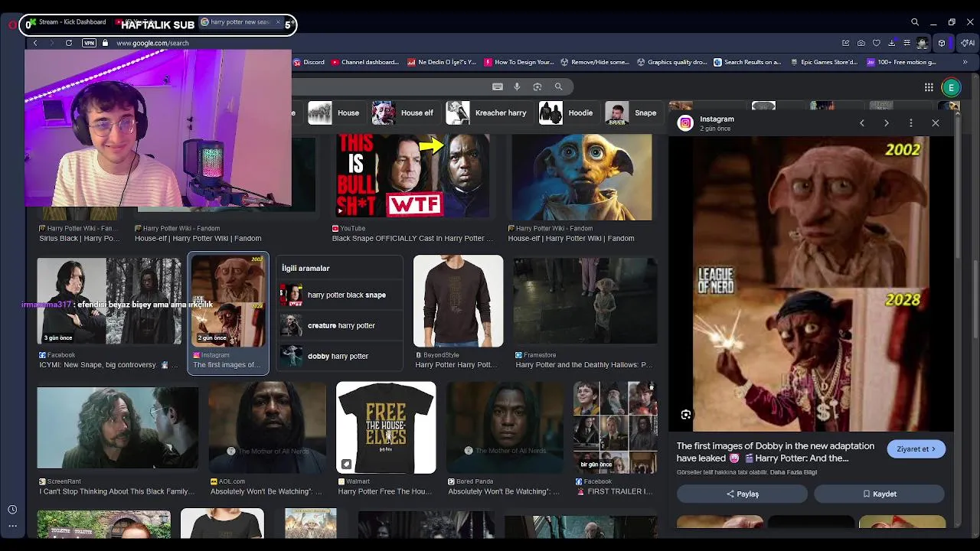This screenshot has width=980, height=551.
Task: Open BeyondStyle Harry Potter sweater thumbnail
Action: (x=458, y=302)
